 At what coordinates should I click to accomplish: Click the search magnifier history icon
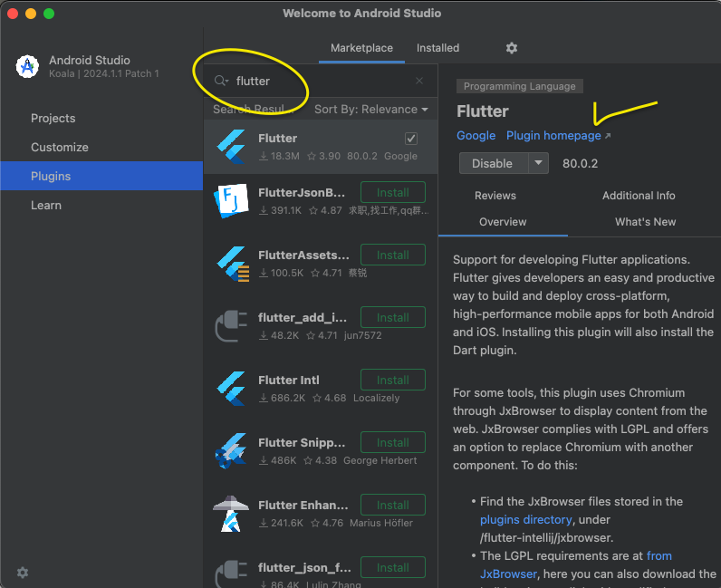[221, 81]
